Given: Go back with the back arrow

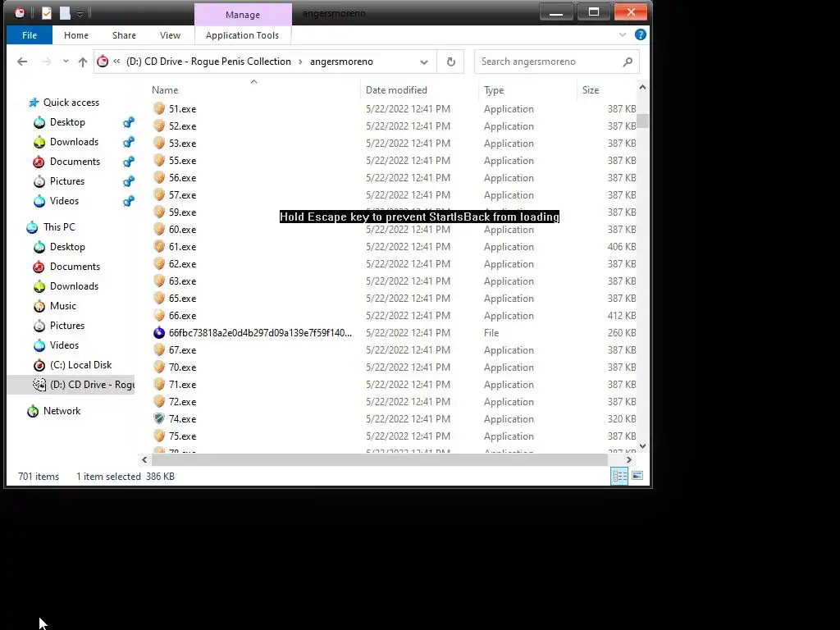Looking at the screenshot, I should (x=22, y=62).
